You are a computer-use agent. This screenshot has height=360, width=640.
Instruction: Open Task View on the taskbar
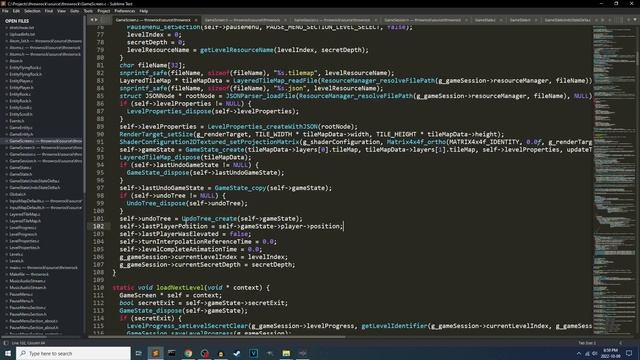pyautogui.click(x=138, y=353)
